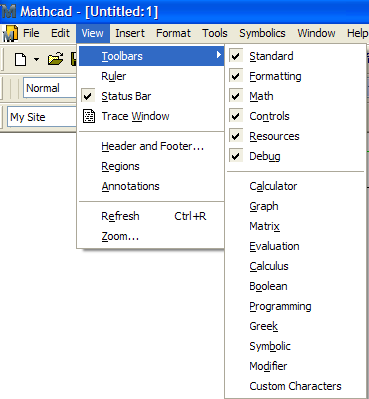Image resolution: width=369 pixels, height=399 pixels.
Task: Show the Evaluation toolbar
Action: coord(296,246)
